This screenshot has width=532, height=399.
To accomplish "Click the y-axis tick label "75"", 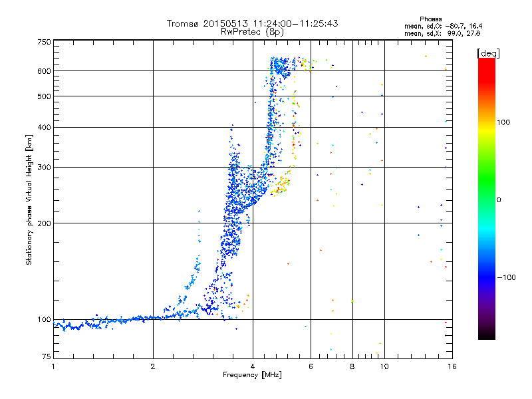I will pos(47,356).
